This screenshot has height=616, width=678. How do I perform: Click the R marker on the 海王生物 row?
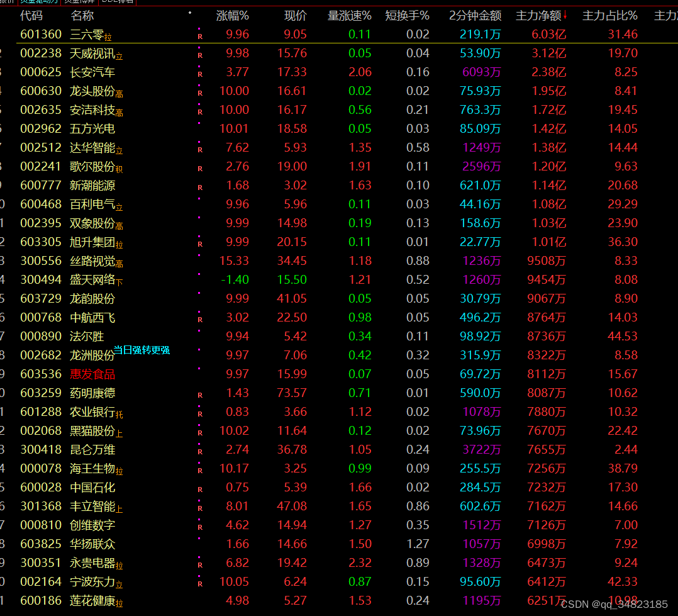point(200,471)
